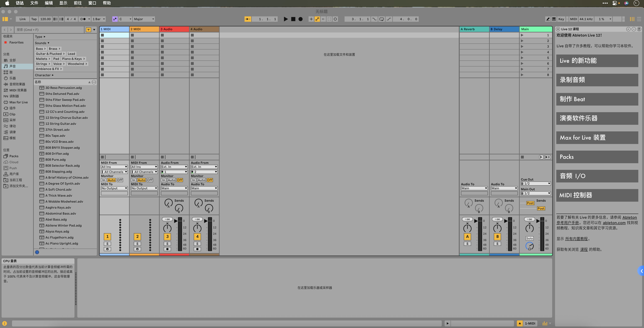The width and height of the screenshot is (644, 328).
Task: Open the Major scale mode dropdown
Action: (x=144, y=19)
